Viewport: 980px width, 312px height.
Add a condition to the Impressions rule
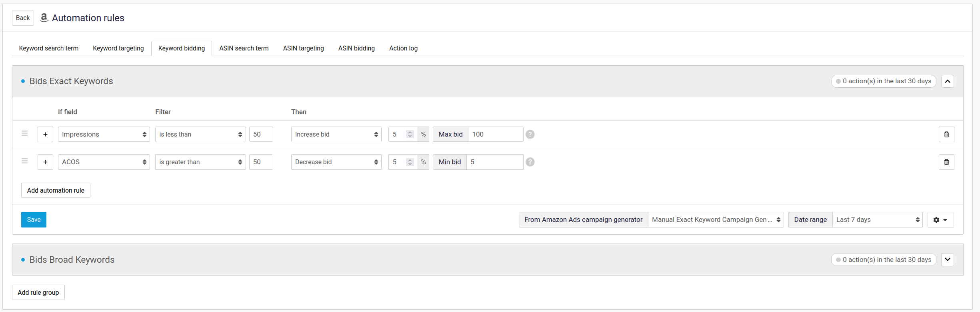point(45,135)
